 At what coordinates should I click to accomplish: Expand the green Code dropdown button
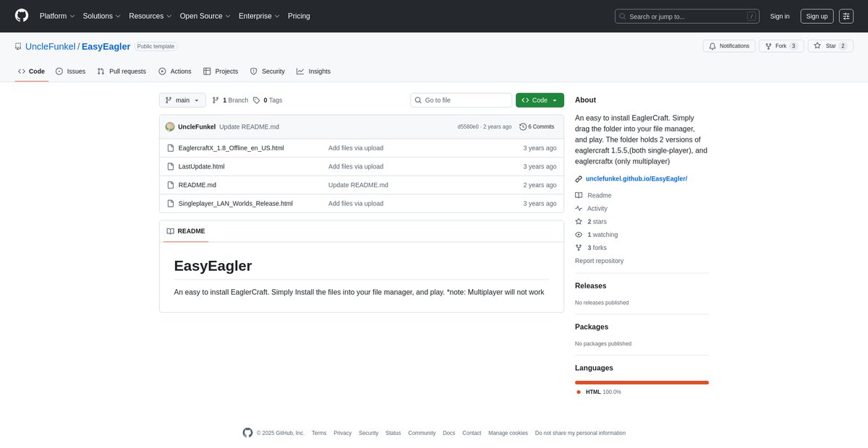[x=540, y=100]
